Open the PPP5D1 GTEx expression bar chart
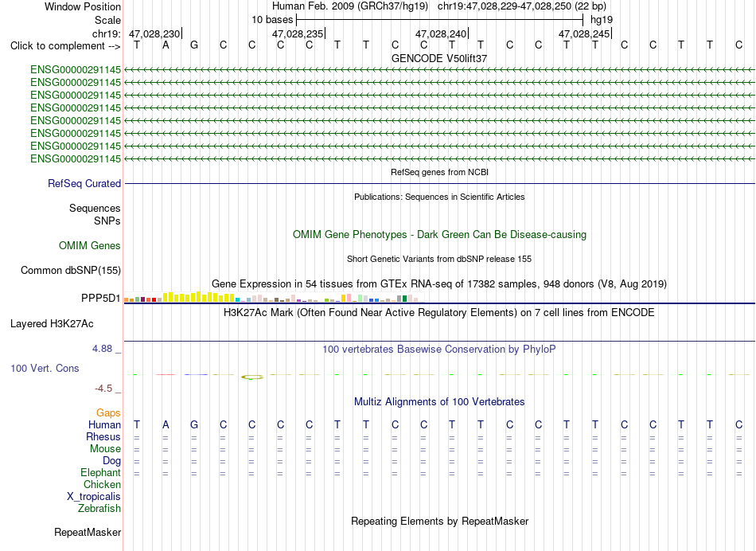Viewport: 756px width, 551px height. click(274, 297)
